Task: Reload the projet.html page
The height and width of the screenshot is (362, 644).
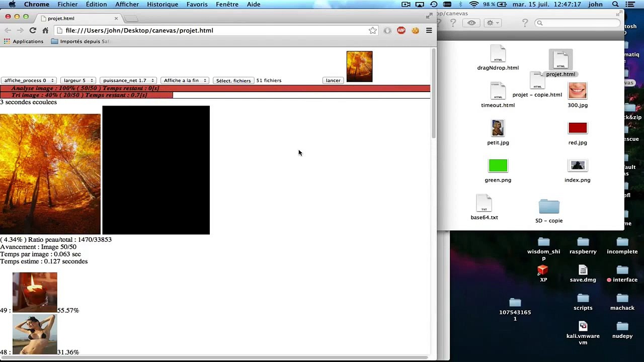Action: [33, 31]
